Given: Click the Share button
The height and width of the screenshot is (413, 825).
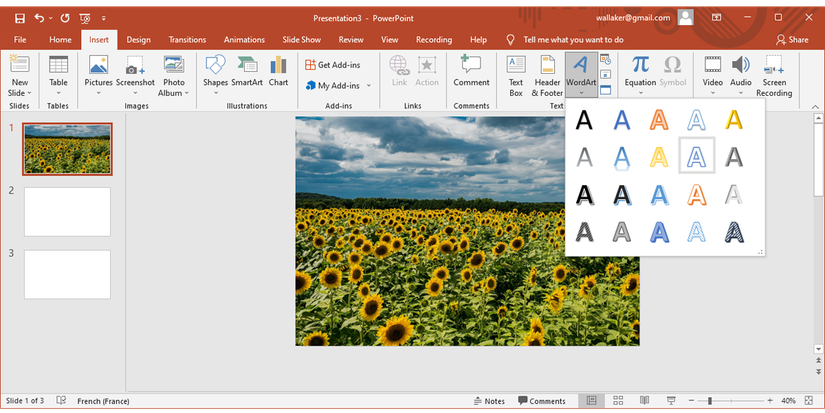Looking at the screenshot, I should point(792,40).
